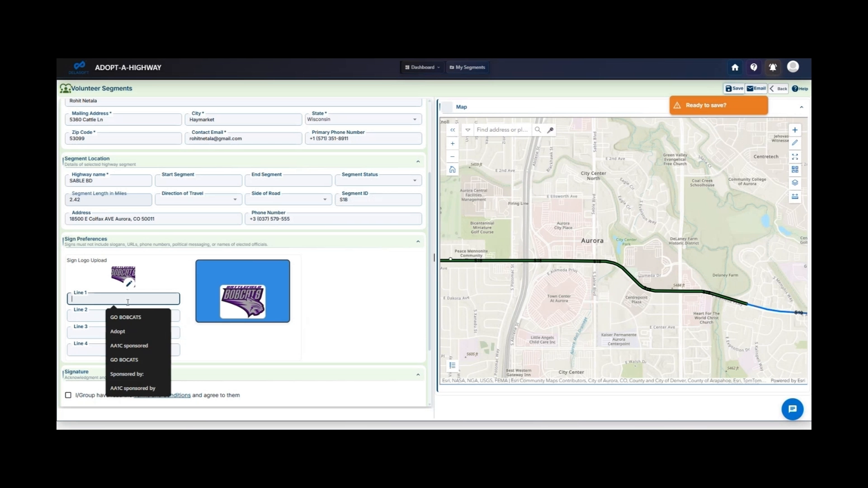Click the Email button
The width and height of the screenshot is (868, 488).
[x=756, y=89]
